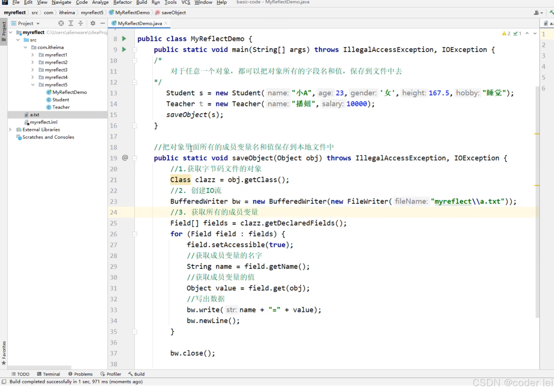Screen dimensions: 554x392
Task: Open Project panel settings gear
Action: [x=93, y=23]
